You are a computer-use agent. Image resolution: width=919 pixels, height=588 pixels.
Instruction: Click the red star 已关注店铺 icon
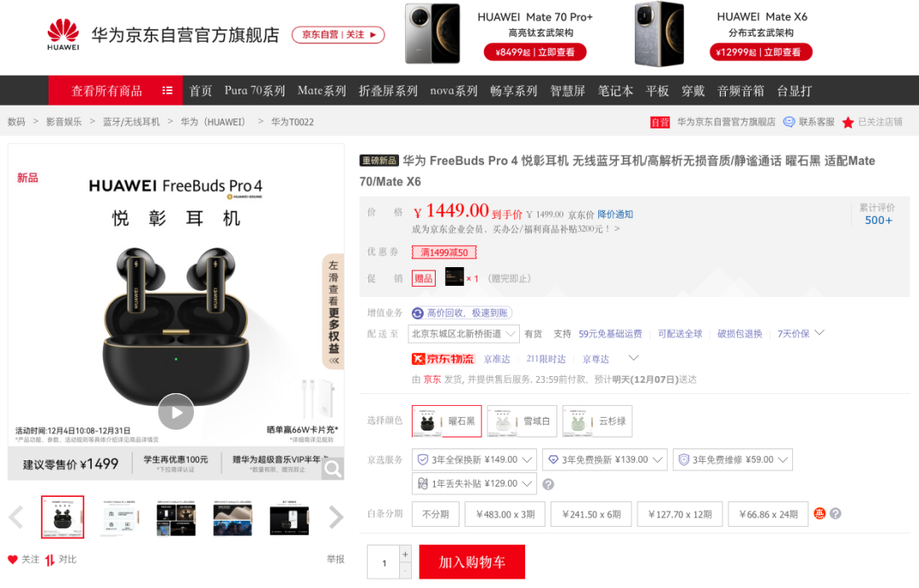point(848,122)
